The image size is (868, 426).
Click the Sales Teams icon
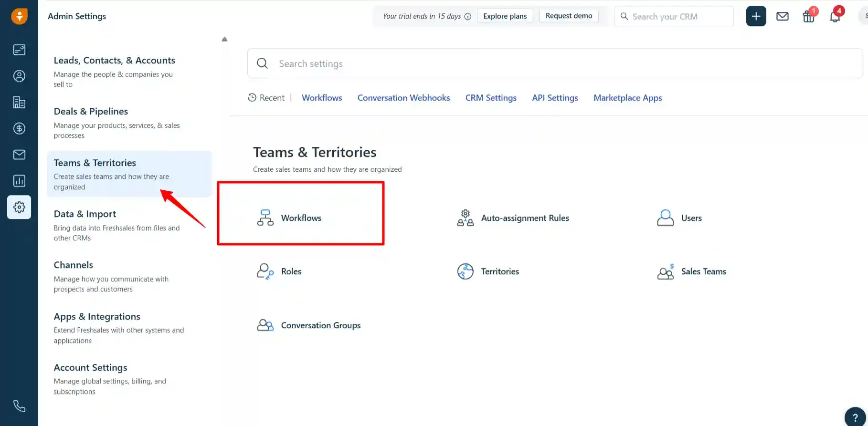click(666, 271)
